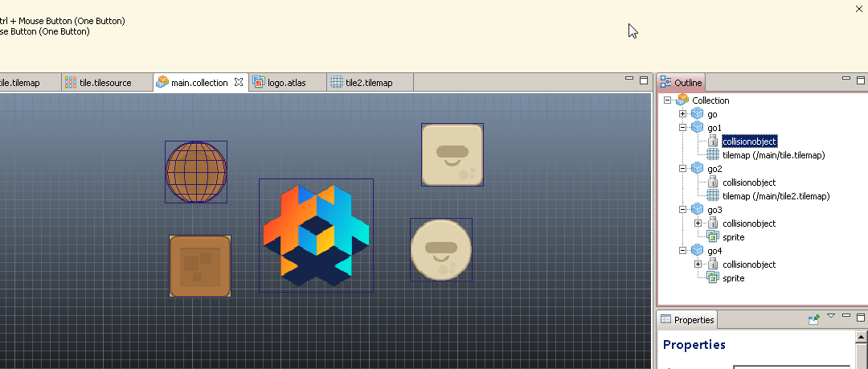Screen dimensions: 868x369
Task: Click the collisionobject weight icon under go2
Action: pyautogui.click(x=713, y=182)
